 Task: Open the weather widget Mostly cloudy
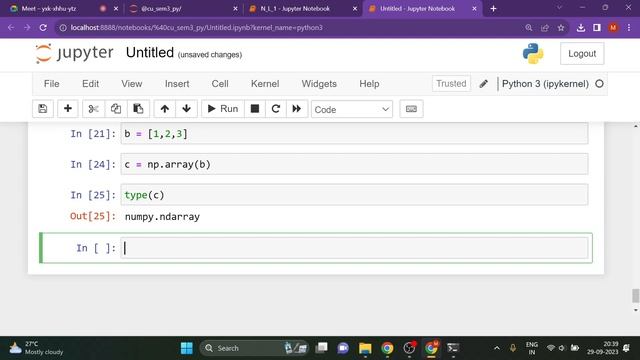click(36, 348)
